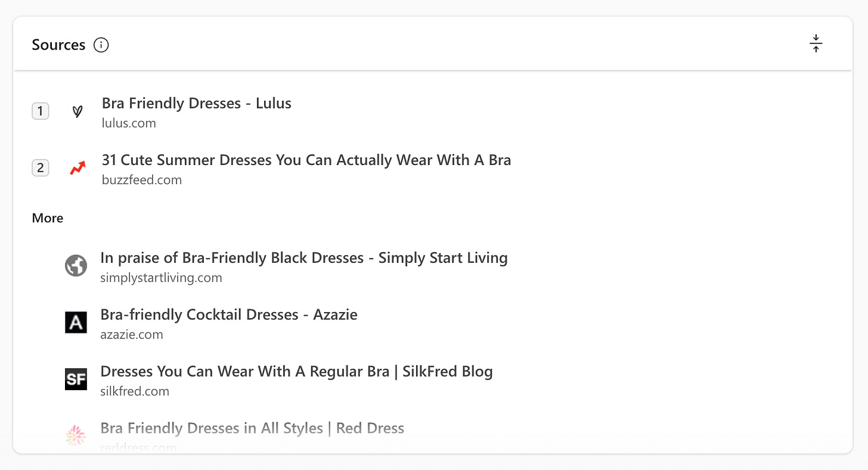Open '31 Cute Summer Dresses' BuzzFeed link
The height and width of the screenshot is (470, 868).
pos(306,160)
